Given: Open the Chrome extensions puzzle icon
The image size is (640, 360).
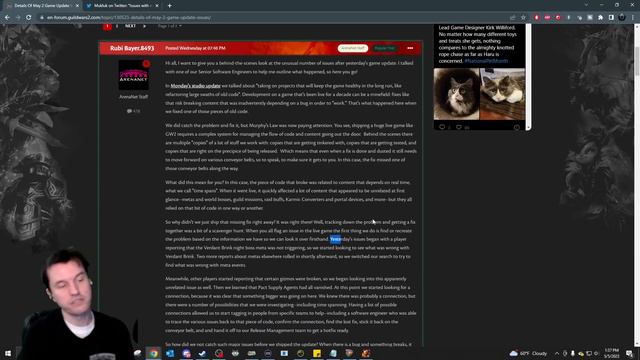Looking at the screenshot, I should [600, 18].
